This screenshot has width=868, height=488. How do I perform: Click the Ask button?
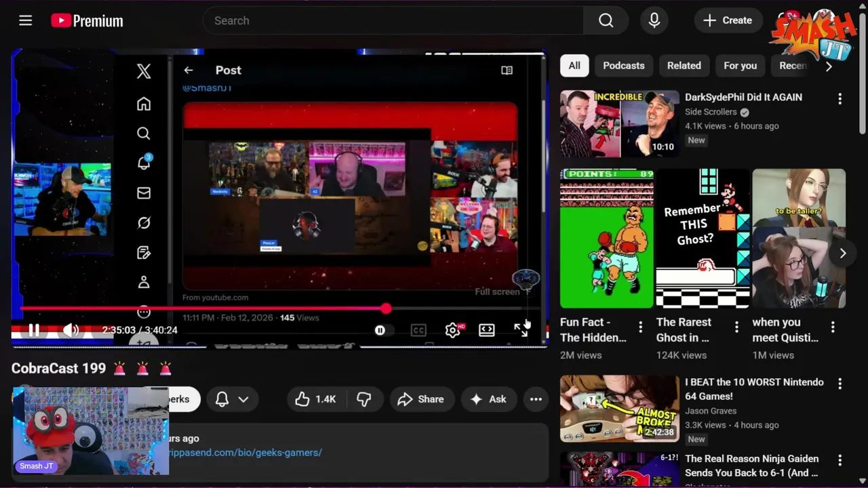click(x=488, y=399)
